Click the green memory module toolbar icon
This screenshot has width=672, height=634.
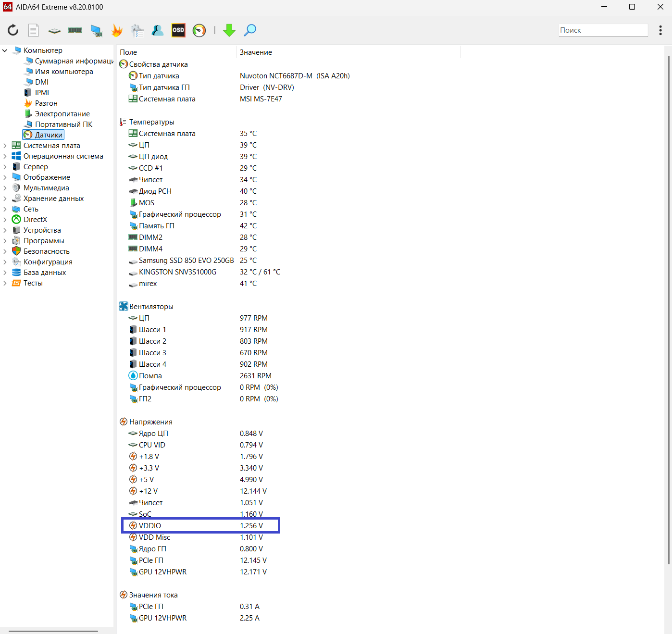click(75, 30)
